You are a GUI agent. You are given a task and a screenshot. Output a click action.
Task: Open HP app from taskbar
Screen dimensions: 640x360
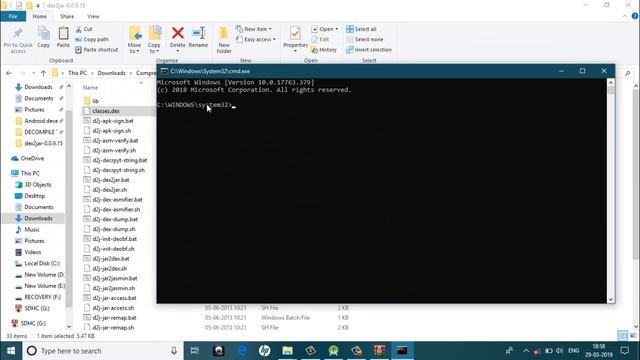click(x=264, y=351)
